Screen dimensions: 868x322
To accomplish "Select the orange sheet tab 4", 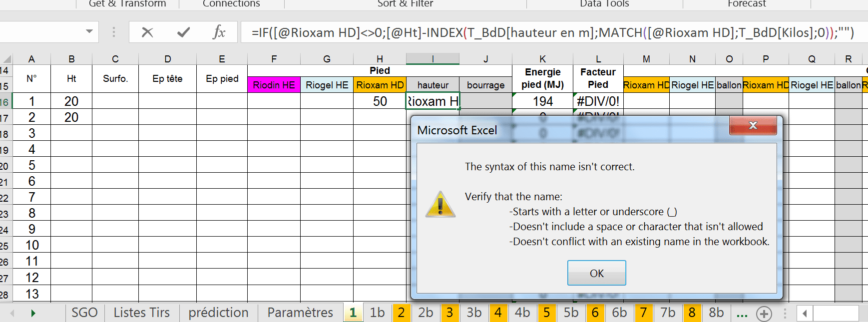I will coord(498,313).
